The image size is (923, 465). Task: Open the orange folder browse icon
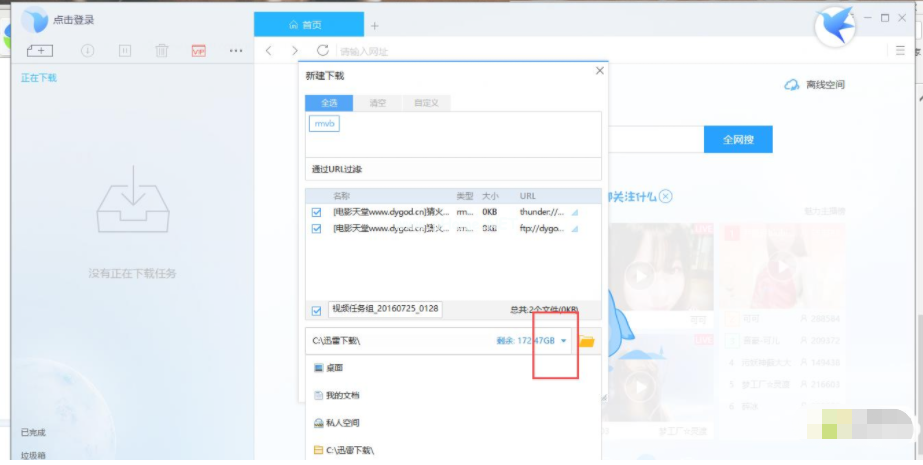587,341
